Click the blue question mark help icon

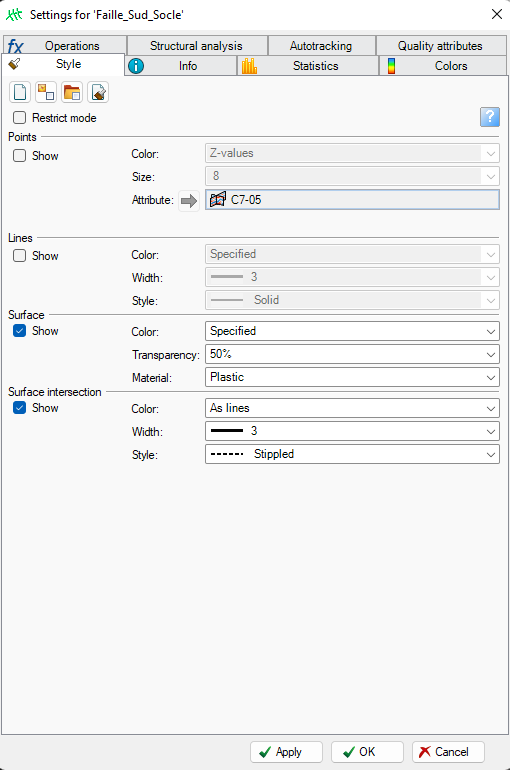[489, 117]
